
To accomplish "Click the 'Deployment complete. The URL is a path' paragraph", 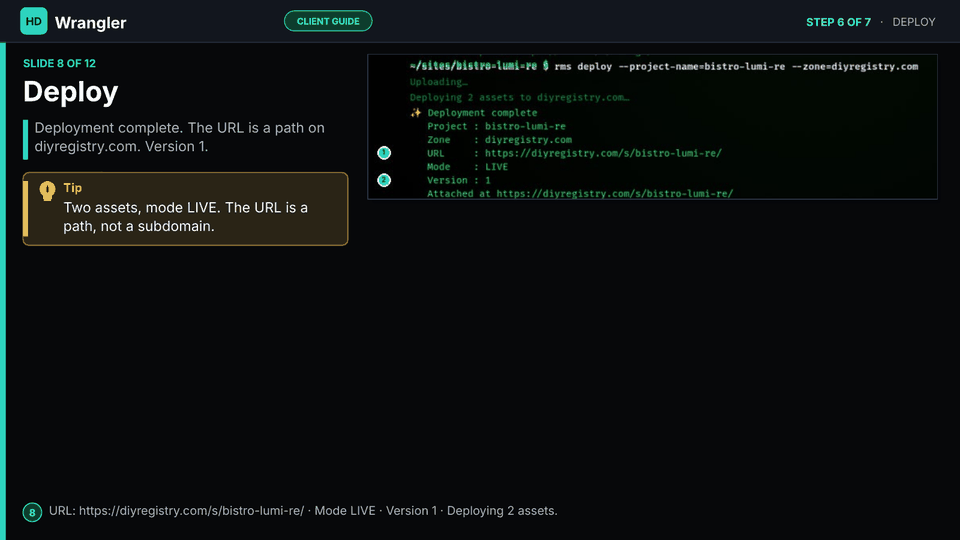I will pyautogui.click(x=179, y=137).
